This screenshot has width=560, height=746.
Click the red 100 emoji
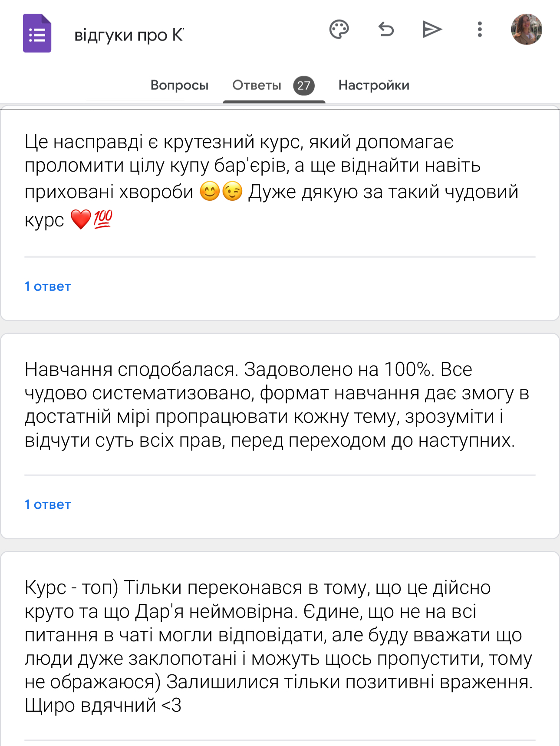pos(103,219)
